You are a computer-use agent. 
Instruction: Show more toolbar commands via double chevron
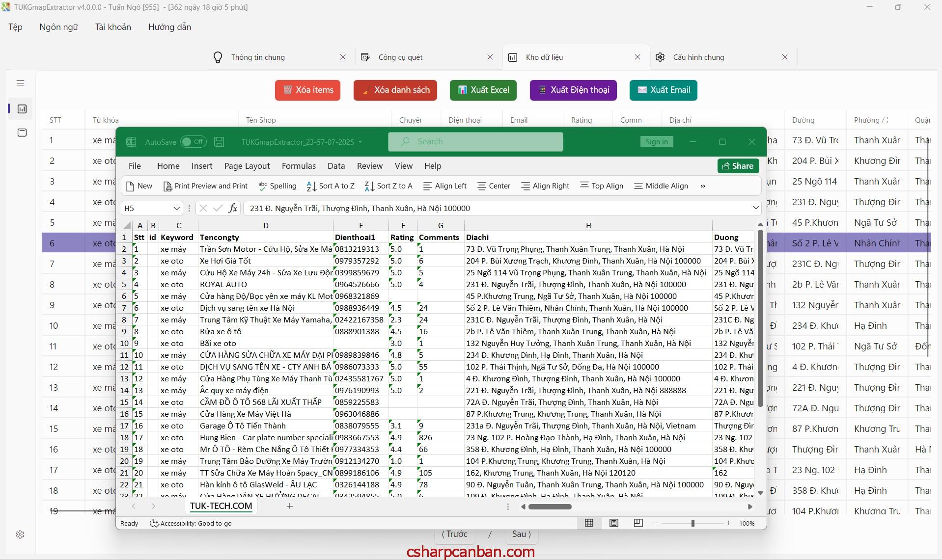(x=703, y=186)
